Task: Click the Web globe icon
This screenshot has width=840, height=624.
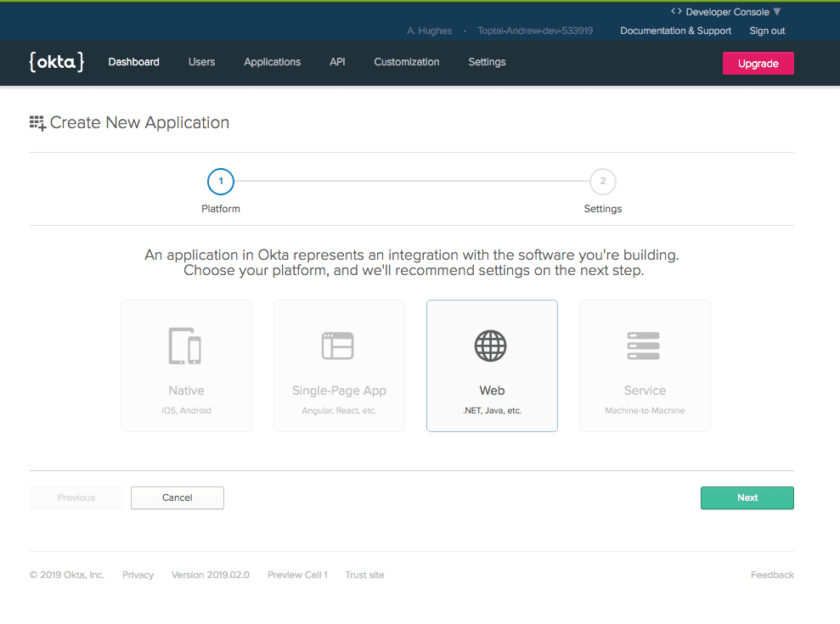Action: pos(491,346)
